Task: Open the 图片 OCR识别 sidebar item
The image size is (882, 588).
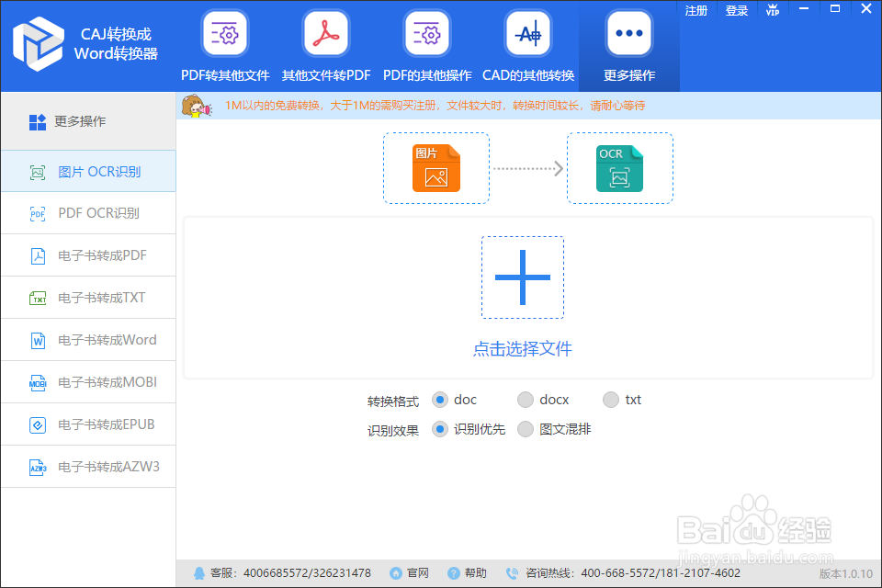Action: tap(87, 171)
